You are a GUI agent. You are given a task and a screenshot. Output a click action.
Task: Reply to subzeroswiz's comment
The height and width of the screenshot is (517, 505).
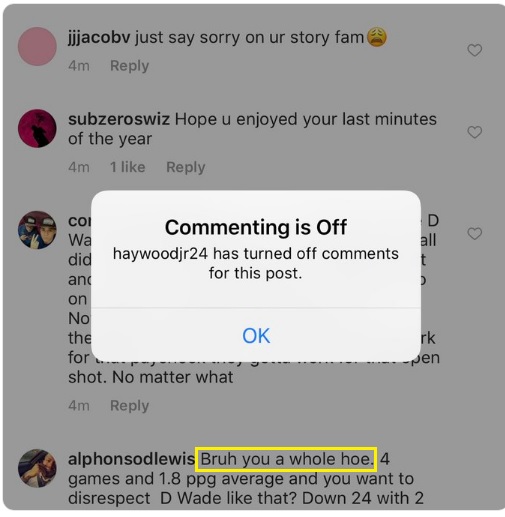point(186,167)
